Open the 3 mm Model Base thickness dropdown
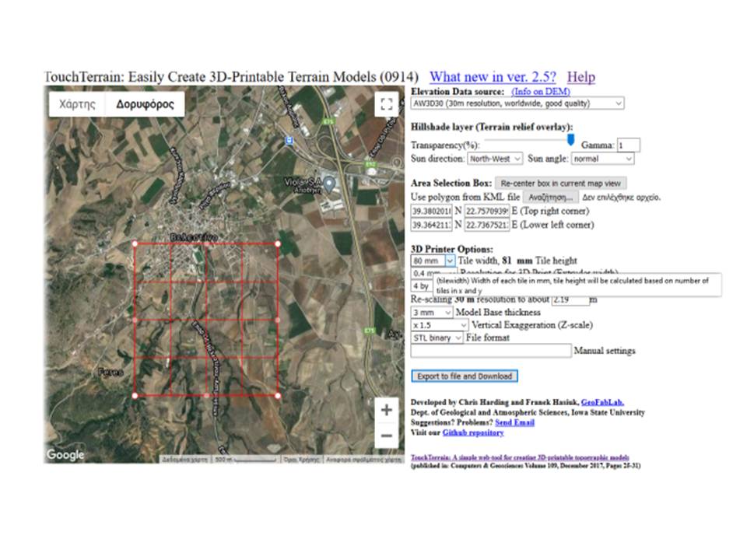The height and width of the screenshot is (560, 747). (x=432, y=313)
